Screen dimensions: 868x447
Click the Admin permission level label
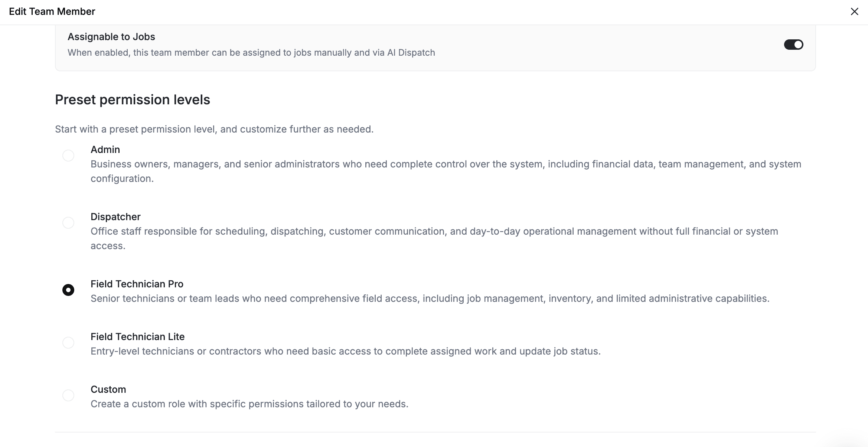(105, 150)
